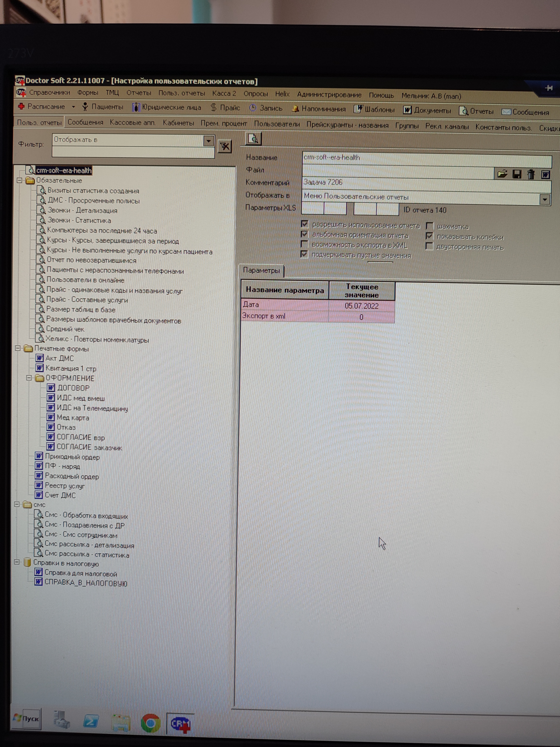Click the trash delete icon near Файл
Image resolution: width=560 pixels, height=747 pixels.
pyautogui.click(x=531, y=175)
